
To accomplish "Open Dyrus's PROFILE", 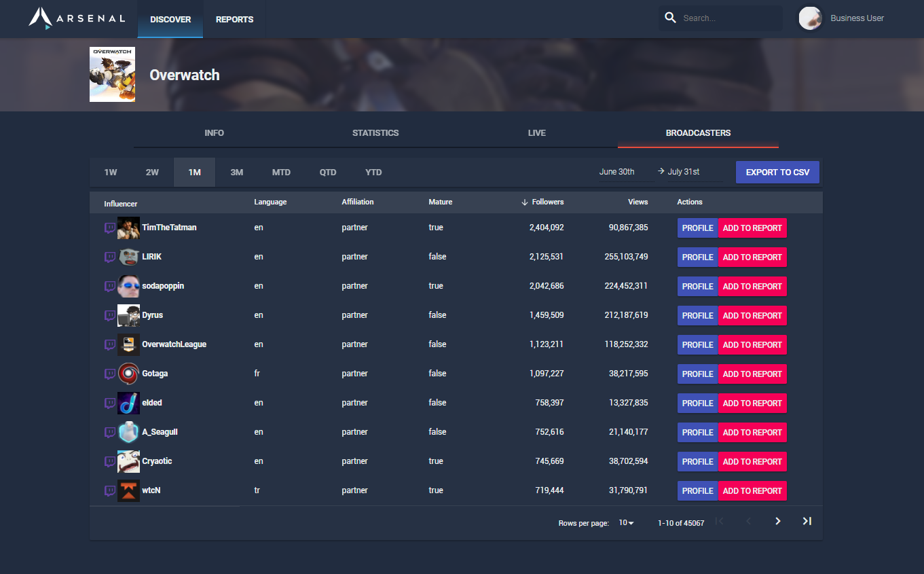I will coord(697,315).
